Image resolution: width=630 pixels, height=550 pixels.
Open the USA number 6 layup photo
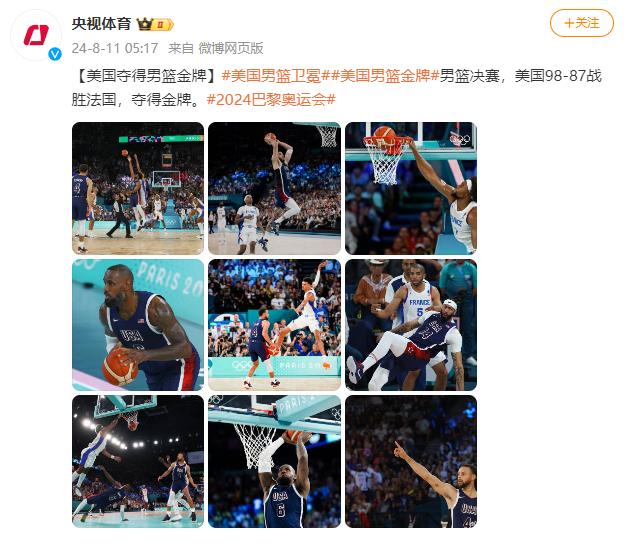click(274, 462)
